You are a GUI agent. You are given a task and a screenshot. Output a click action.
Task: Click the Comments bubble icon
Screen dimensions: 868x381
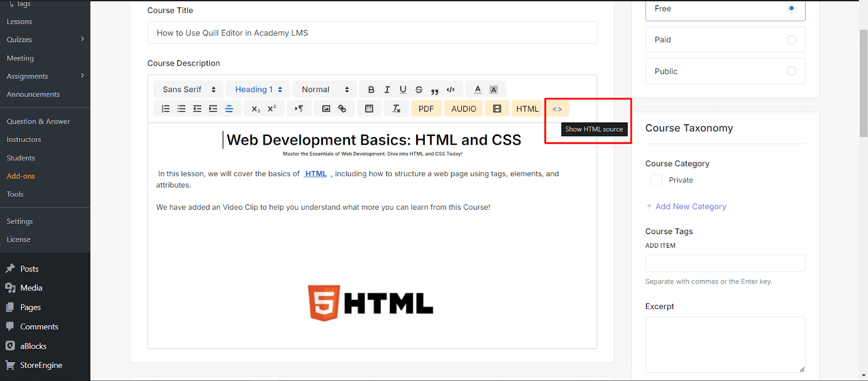click(x=10, y=326)
